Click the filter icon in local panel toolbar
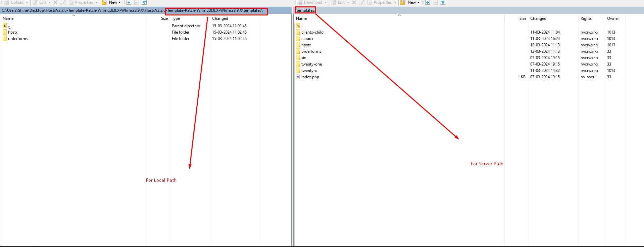 [x=144, y=2]
